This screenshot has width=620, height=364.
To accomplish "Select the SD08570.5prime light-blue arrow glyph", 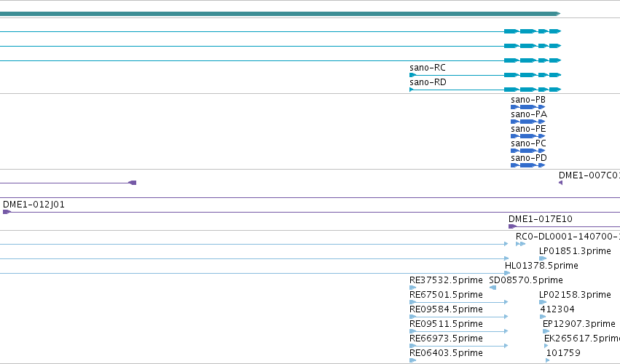I will pyautogui.click(x=493, y=288).
